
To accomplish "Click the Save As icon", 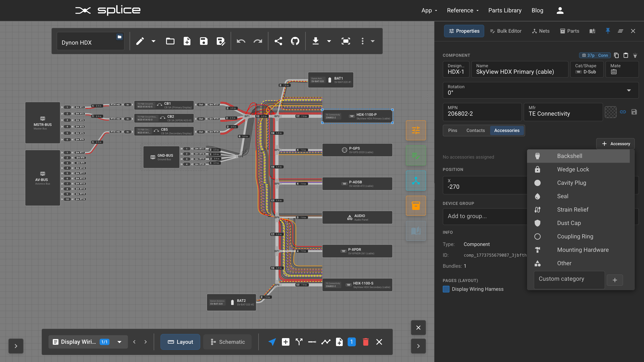I will tap(221, 41).
